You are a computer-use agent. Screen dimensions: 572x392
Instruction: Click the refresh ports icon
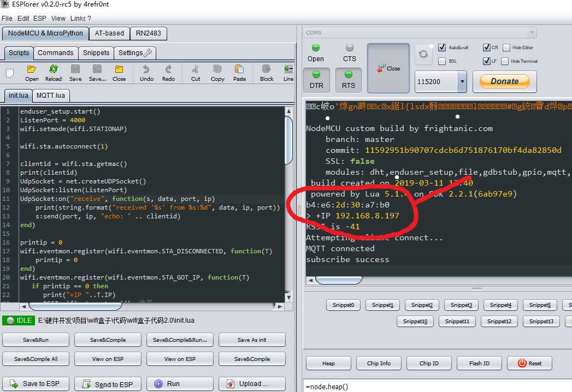coord(423,55)
